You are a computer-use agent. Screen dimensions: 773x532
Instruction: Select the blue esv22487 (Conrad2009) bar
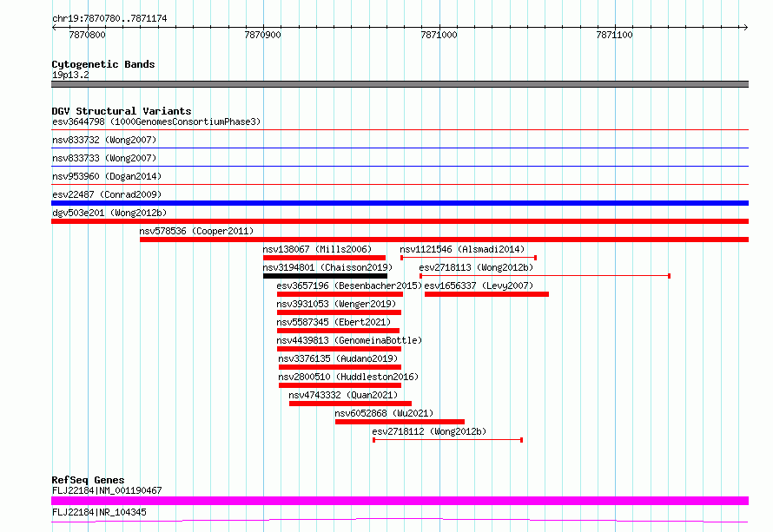pos(400,203)
